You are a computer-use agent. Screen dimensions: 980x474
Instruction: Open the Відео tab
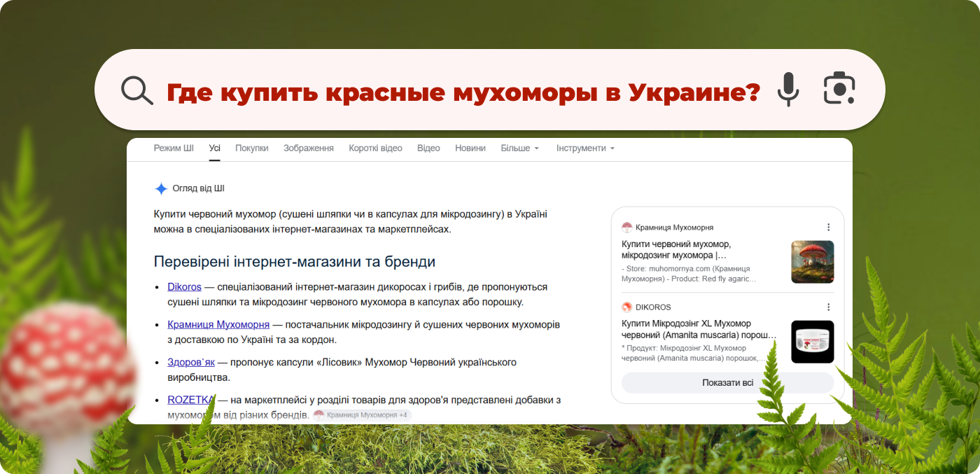(428, 148)
